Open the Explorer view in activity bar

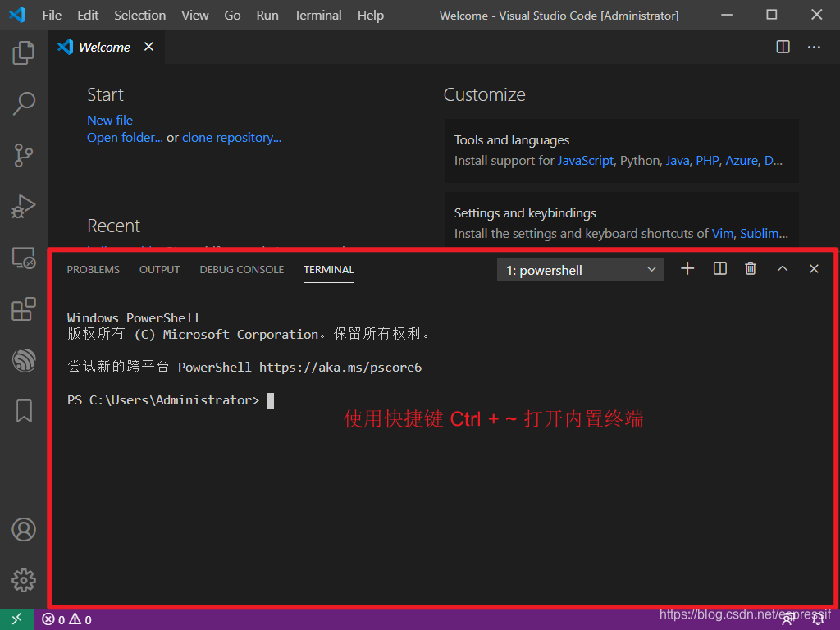(24, 52)
